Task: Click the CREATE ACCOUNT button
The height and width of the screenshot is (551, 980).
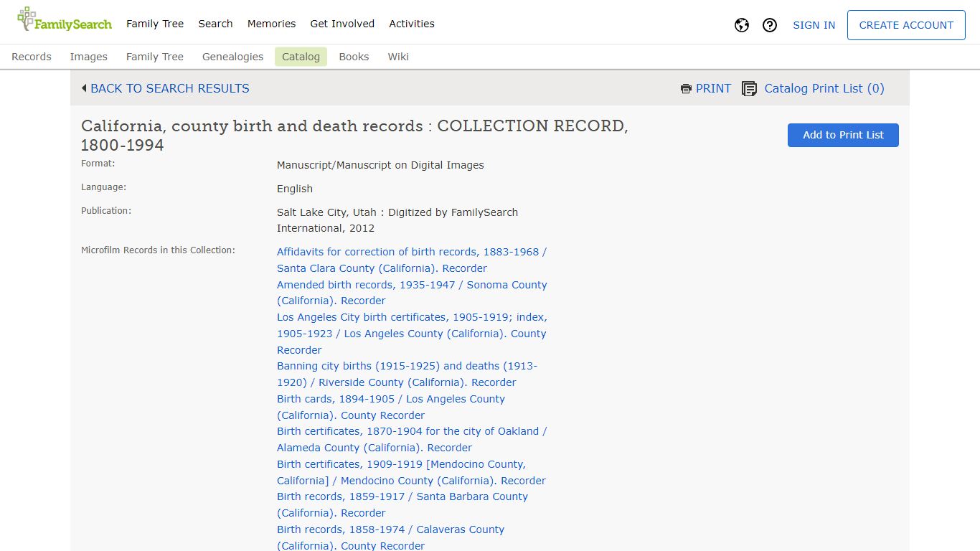Action: (906, 25)
